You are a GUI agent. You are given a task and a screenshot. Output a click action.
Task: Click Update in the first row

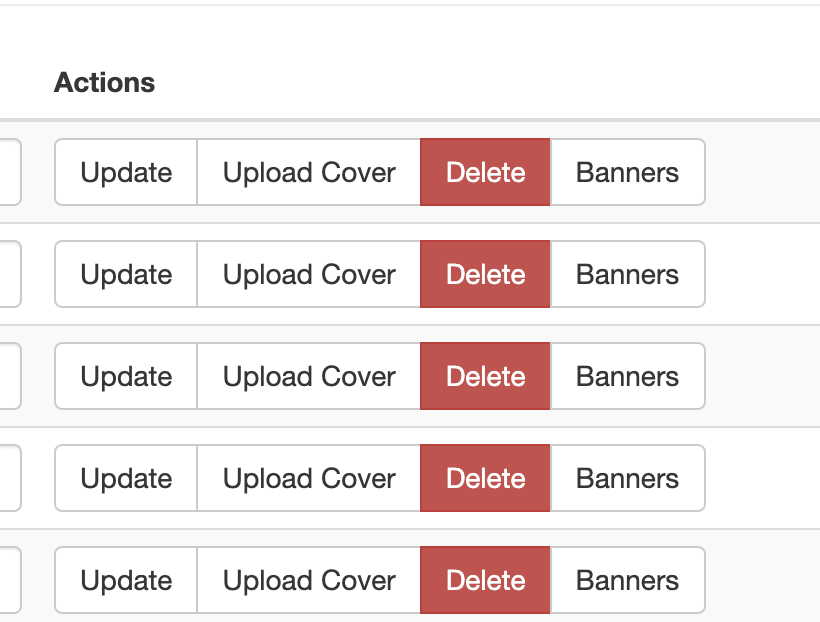click(x=126, y=172)
